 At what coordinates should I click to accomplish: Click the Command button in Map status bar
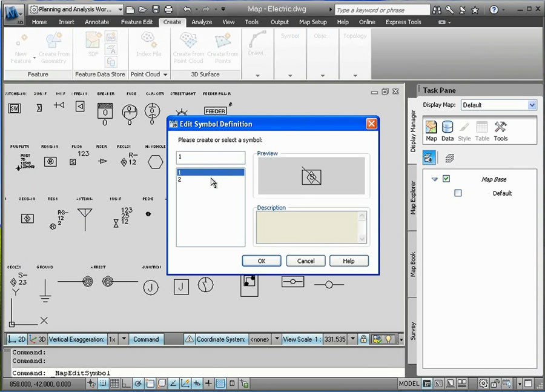[x=146, y=339]
